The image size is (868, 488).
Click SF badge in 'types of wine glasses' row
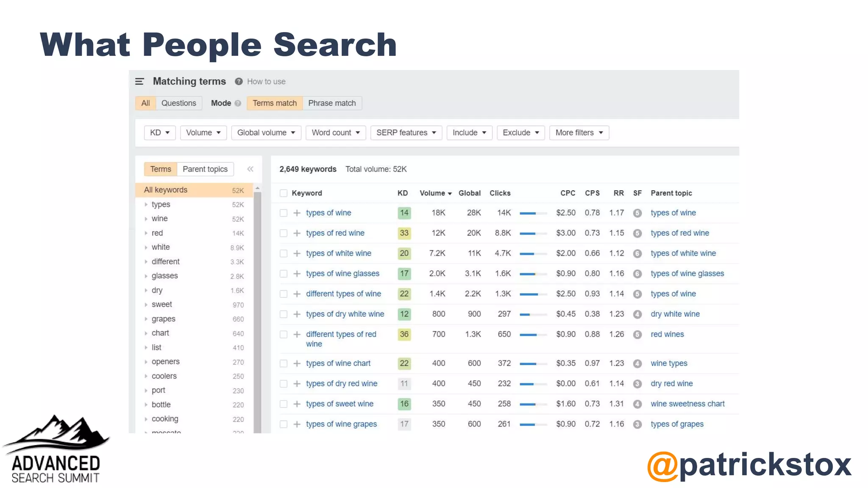(637, 274)
